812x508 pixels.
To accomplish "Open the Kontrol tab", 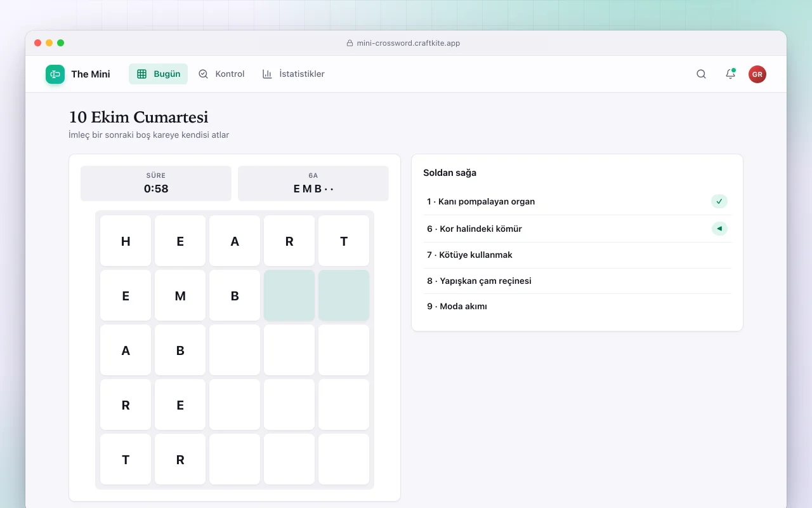I will (221, 74).
